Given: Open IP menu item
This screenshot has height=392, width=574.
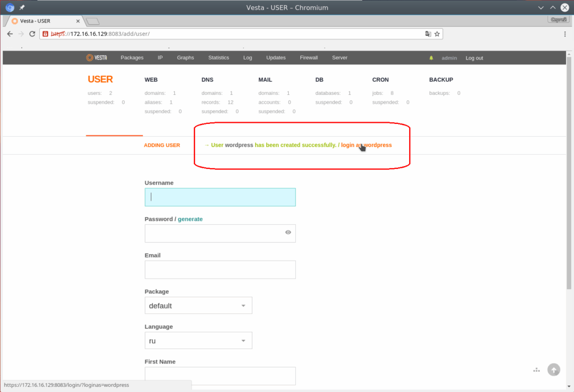Looking at the screenshot, I should [160, 58].
